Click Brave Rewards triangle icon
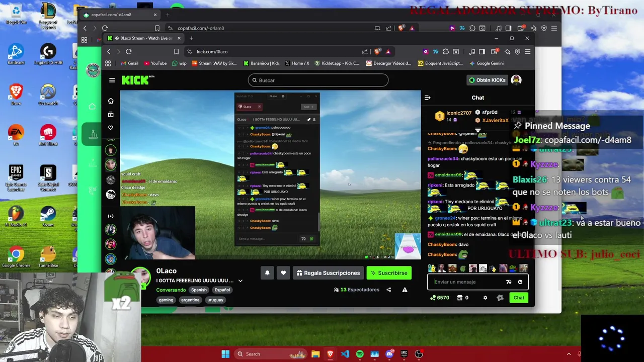The image size is (644, 362). (388, 52)
